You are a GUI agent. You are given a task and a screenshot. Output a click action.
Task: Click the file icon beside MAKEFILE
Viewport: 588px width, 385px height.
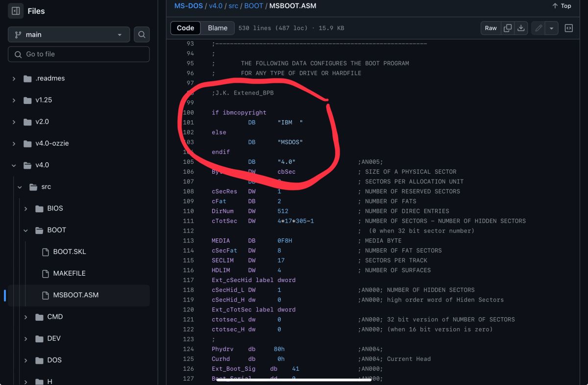pos(46,273)
